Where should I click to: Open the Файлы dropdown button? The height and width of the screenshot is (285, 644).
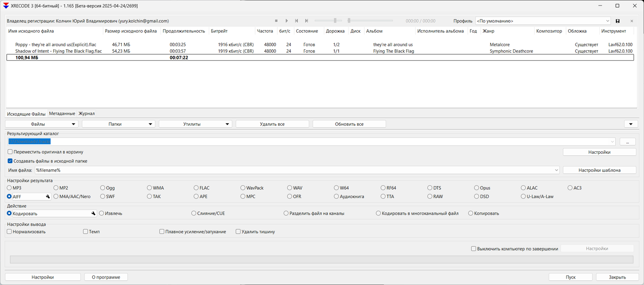coord(42,124)
